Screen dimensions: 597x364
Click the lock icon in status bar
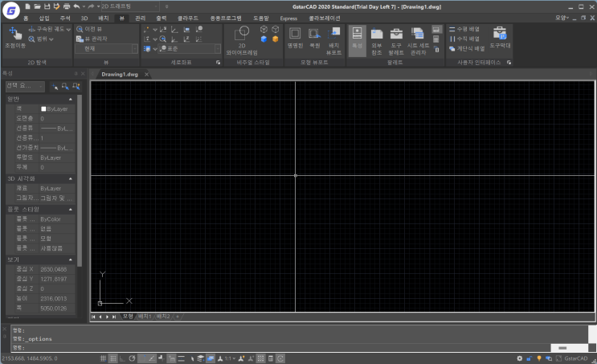(x=529, y=358)
